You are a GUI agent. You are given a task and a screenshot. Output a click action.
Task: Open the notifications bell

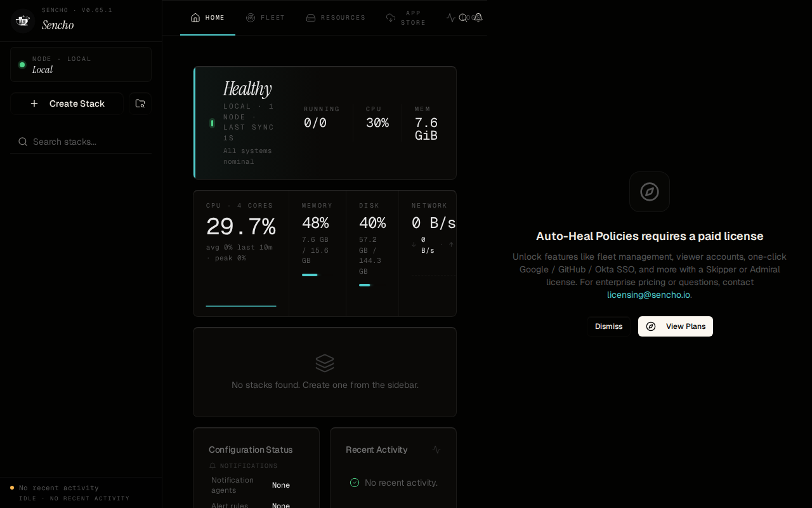tap(478, 18)
